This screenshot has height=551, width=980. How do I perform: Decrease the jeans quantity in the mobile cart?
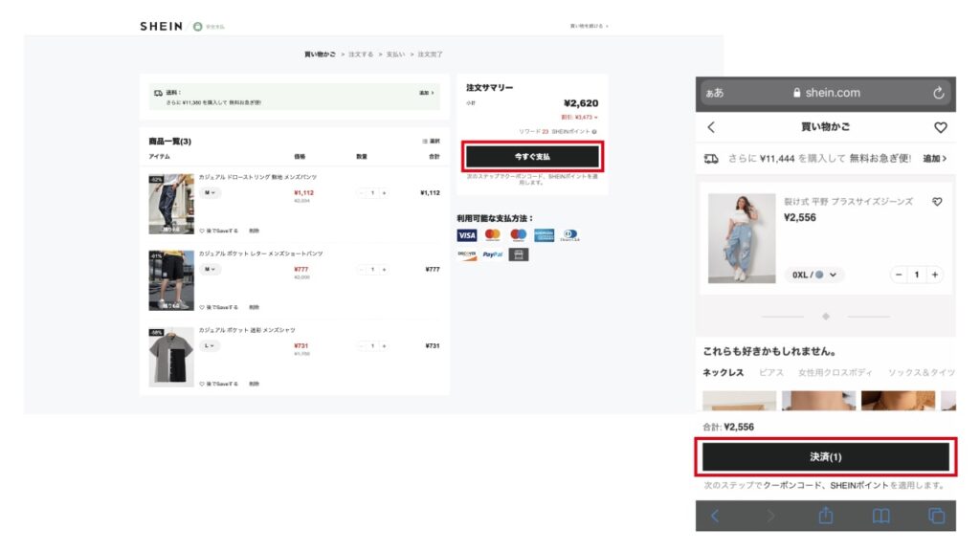[x=898, y=275]
